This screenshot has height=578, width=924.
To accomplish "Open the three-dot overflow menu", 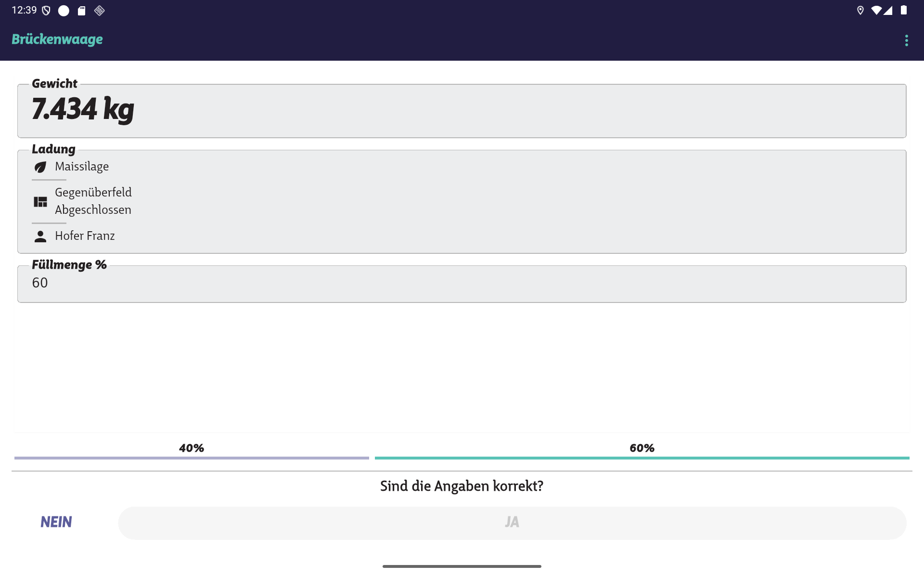I will point(906,40).
